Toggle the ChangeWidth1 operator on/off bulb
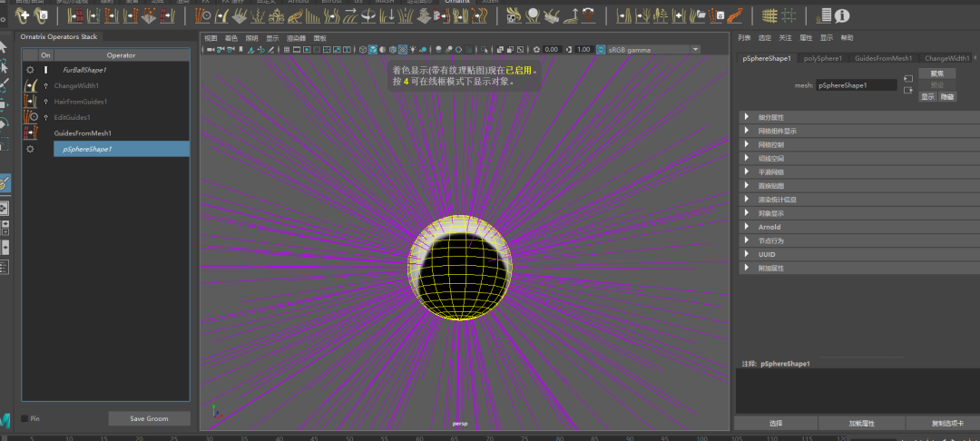 click(45, 85)
